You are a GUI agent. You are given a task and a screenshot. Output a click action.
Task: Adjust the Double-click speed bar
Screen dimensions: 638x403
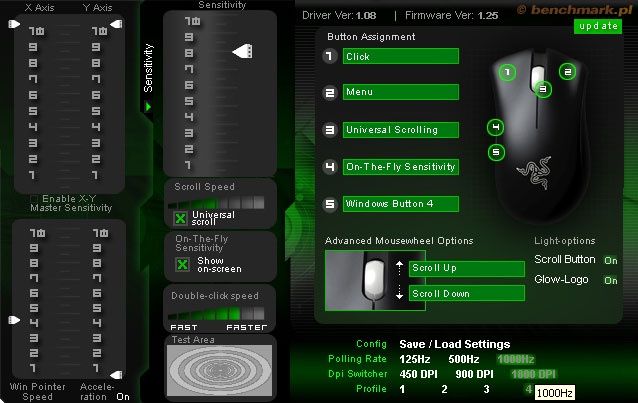click(216, 313)
